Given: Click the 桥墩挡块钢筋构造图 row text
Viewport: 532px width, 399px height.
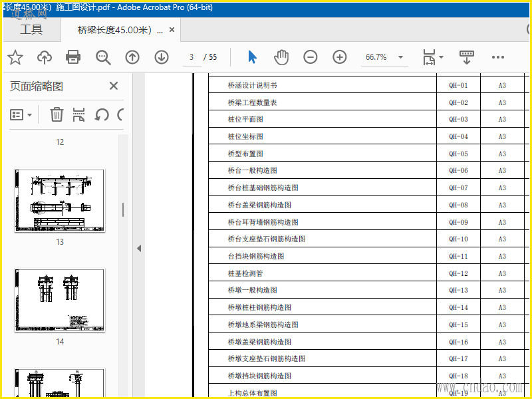Looking at the screenshot, I should [259, 376].
